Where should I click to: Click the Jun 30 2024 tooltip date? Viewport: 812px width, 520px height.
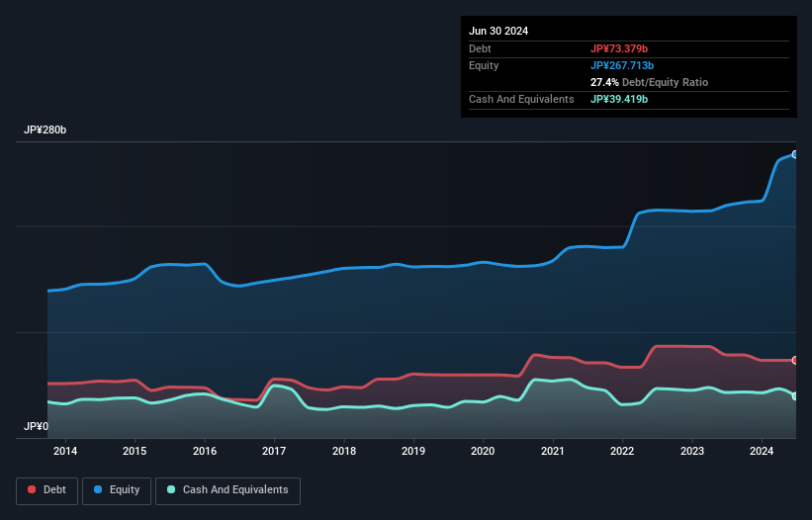tap(498, 31)
